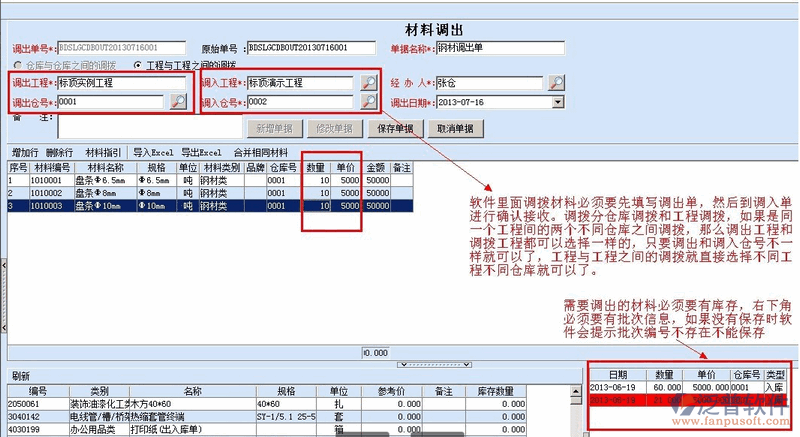Choose 导入Excel toolbar option
Viewport: 800px width, 437px height.
pyautogui.click(x=153, y=152)
